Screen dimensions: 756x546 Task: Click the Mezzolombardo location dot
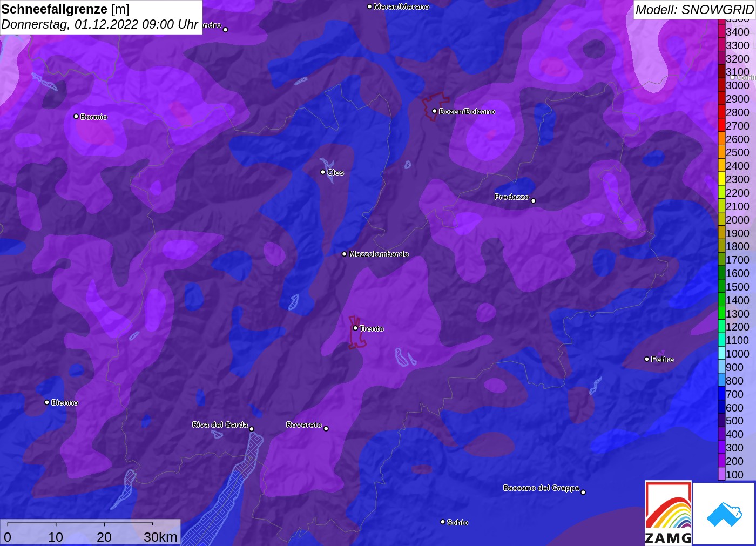(345, 254)
